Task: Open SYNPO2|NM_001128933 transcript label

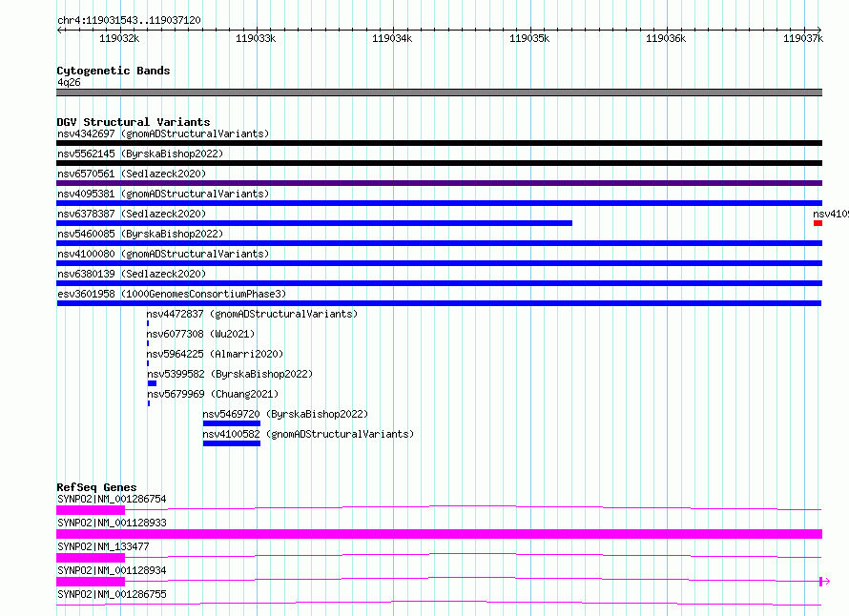Action: (112, 523)
